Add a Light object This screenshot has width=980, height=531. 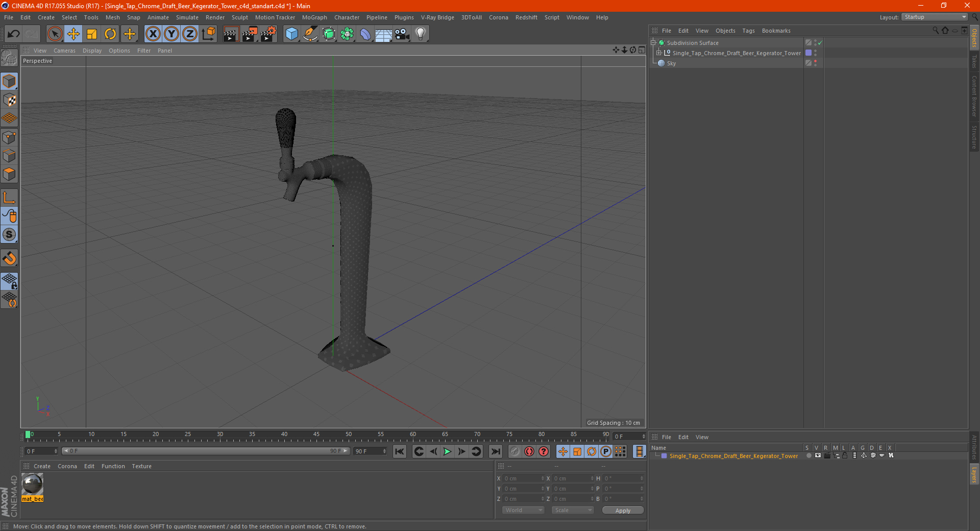(x=421, y=34)
